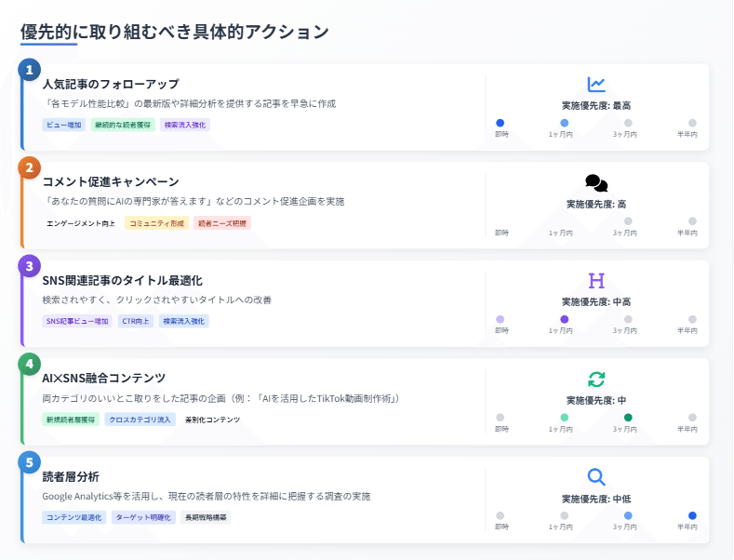This screenshot has width=734, height=560.
Task: Click the green sync arrows icon
Action: pos(596,380)
